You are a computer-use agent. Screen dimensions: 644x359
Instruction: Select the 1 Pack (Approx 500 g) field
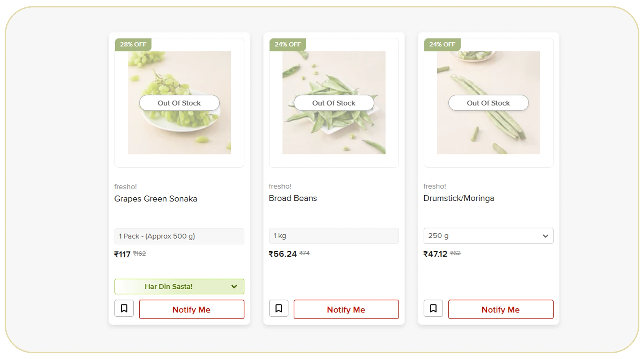pyautogui.click(x=179, y=236)
